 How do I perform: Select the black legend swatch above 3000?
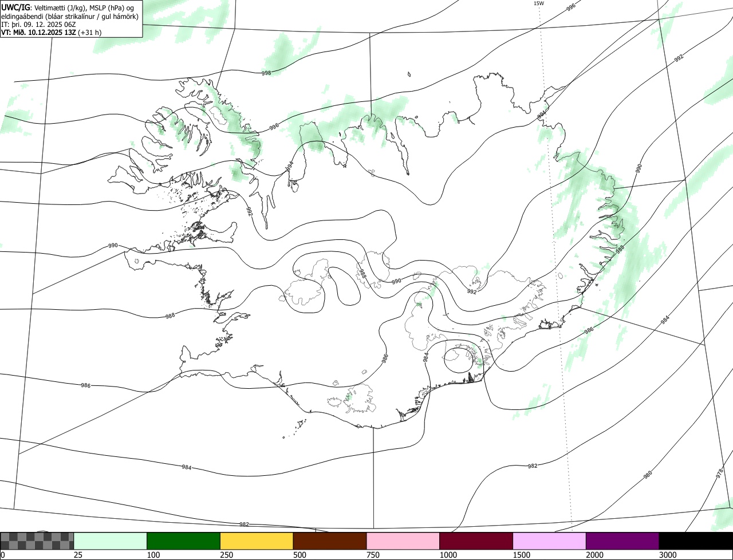coord(696,541)
